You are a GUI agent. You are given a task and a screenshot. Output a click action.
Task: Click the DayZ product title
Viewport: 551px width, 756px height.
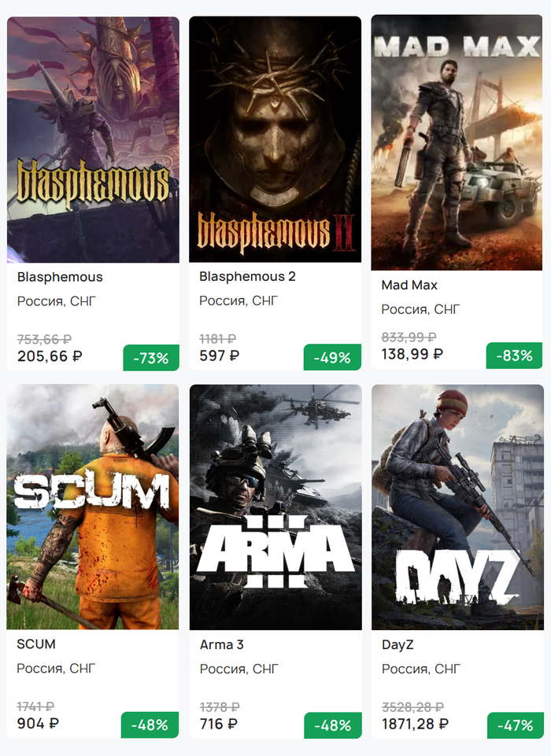pos(398,645)
